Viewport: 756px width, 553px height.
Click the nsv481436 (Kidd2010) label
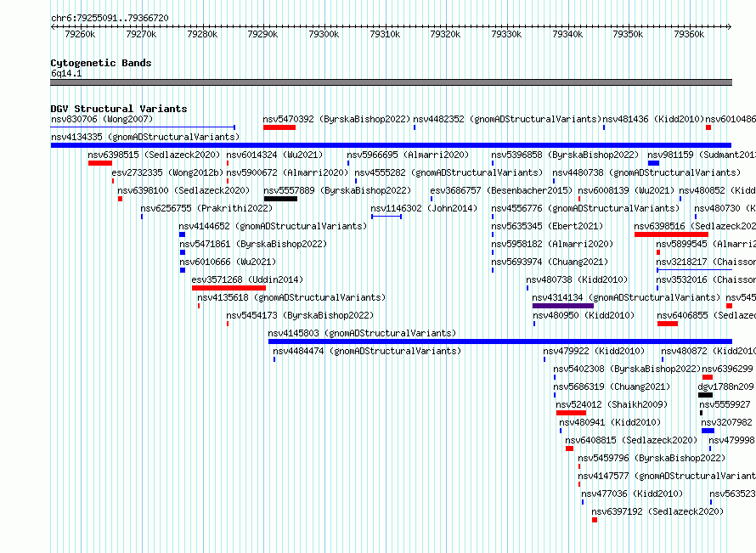[x=653, y=119]
